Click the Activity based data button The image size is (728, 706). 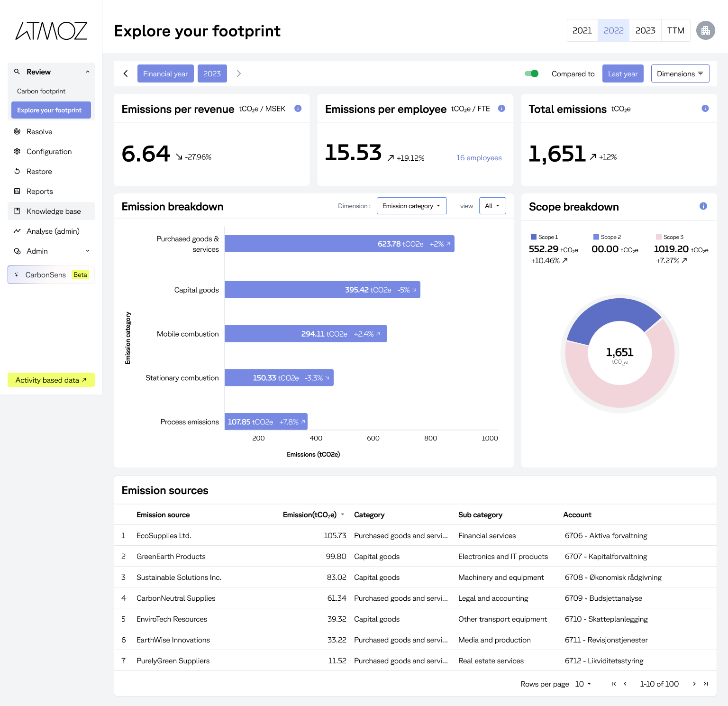click(51, 380)
